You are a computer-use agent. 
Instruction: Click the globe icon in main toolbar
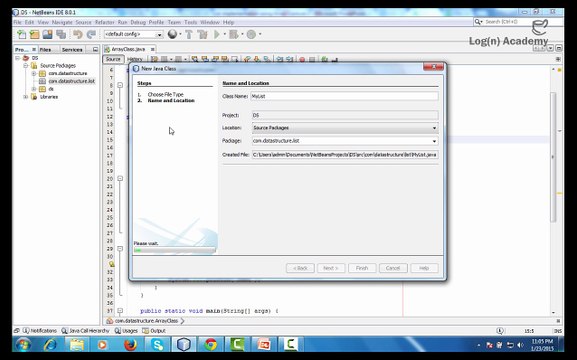(x=172, y=34)
